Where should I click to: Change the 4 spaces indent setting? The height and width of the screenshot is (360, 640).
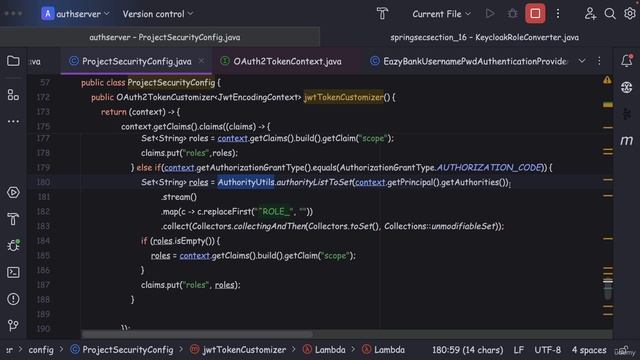tap(589, 350)
